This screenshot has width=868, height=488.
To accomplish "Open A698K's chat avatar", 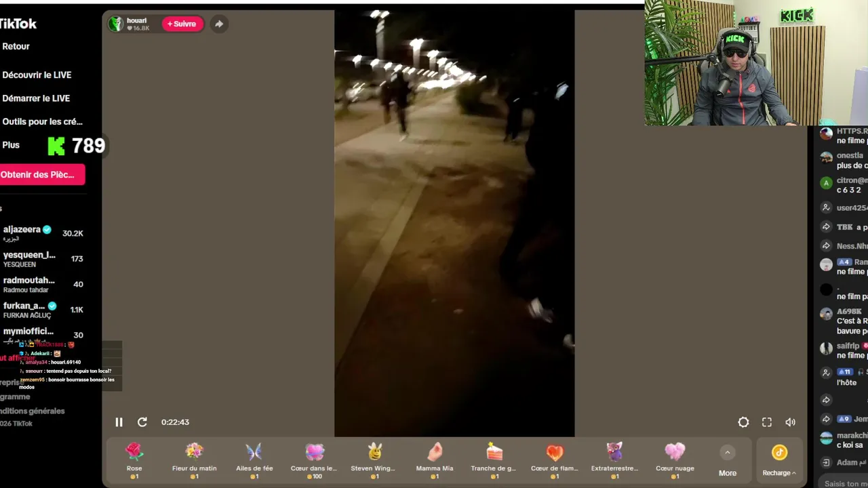I will (x=826, y=314).
